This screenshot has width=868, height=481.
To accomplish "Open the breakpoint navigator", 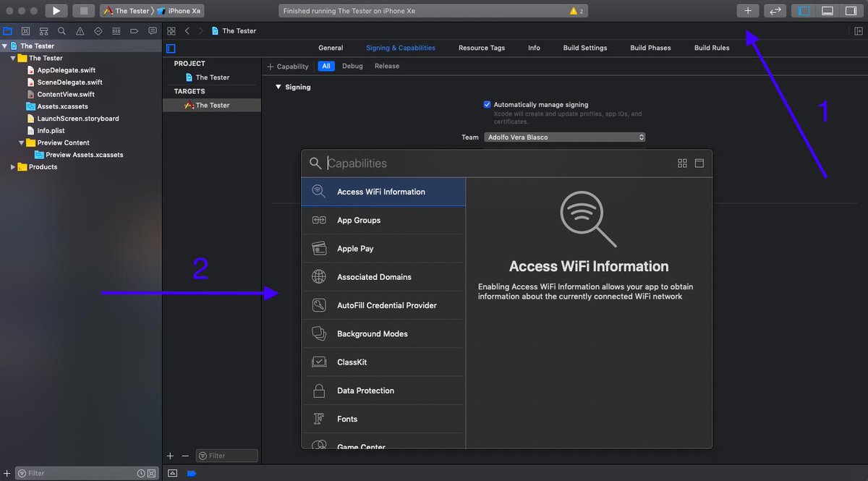I will (135, 31).
